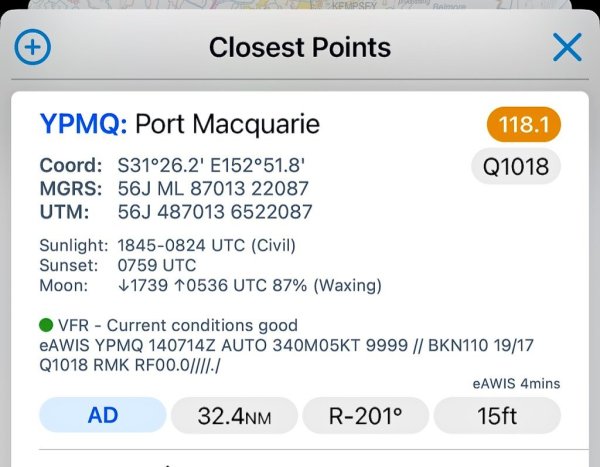600x467 pixels.
Task: Select the AD aerodrome pill
Action: tap(102, 415)
